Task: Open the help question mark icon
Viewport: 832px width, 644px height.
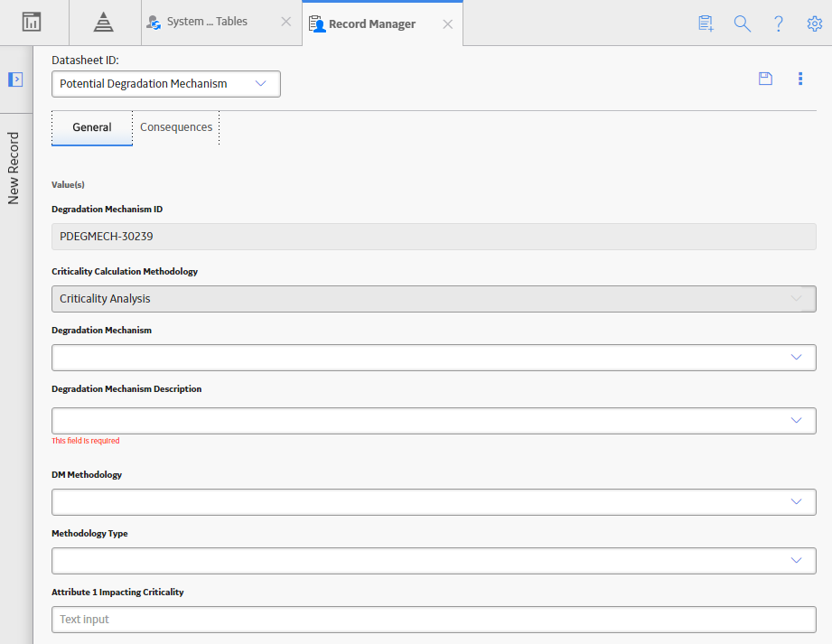Action: (x=779, y=23)
